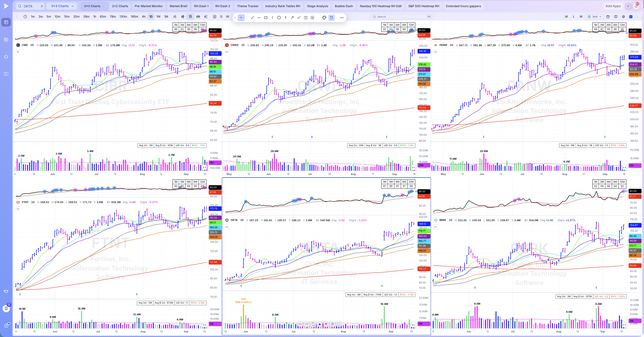Click redo on OKTA chart floating toolbar
Image resolution: width=644 pixels, height=337 pixels.
(x=307, y=324)
